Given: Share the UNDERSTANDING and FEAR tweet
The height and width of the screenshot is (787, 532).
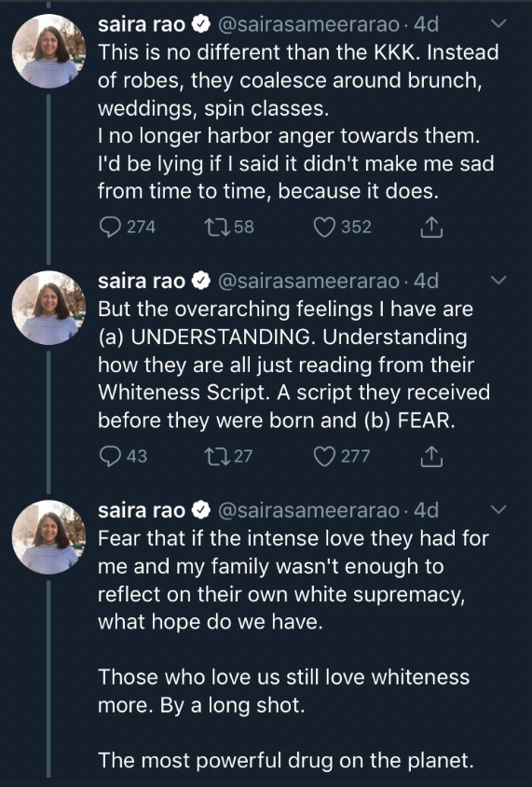Looking at the screenshot, I should click(431, 456).
